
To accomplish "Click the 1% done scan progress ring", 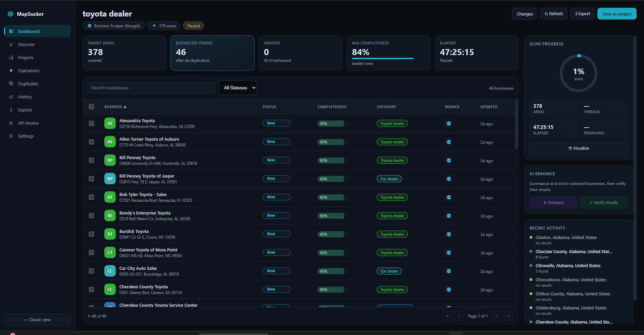I will click(x=578, y=73).
